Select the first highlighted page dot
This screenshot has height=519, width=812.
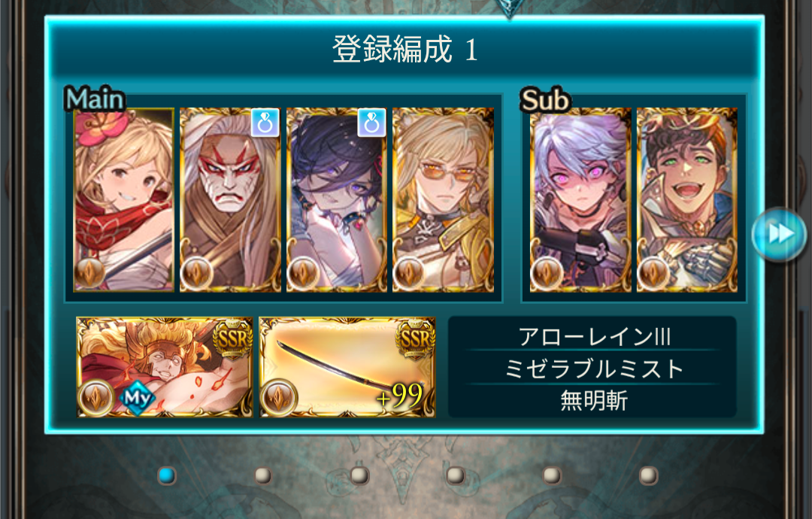click(x=167, y=475)
